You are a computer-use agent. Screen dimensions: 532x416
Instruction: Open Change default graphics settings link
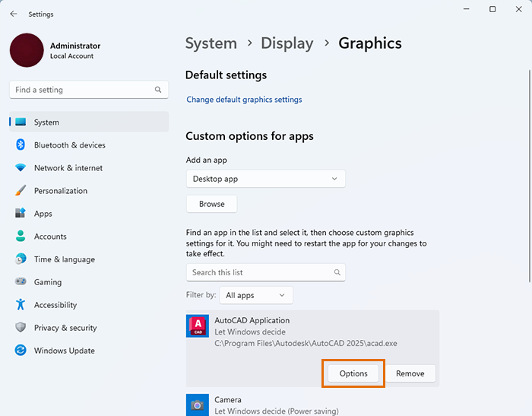[244, 100]
